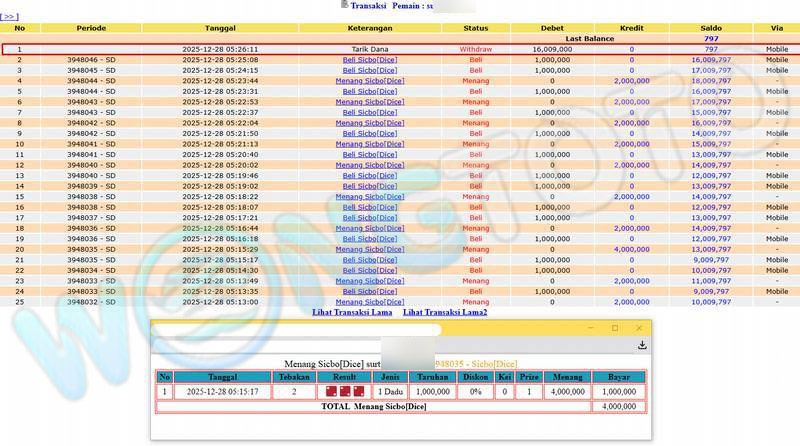This screenshot has height=446, width=800.
Task: Click the last red dice in Result
Action: click(x=358, y=392)
